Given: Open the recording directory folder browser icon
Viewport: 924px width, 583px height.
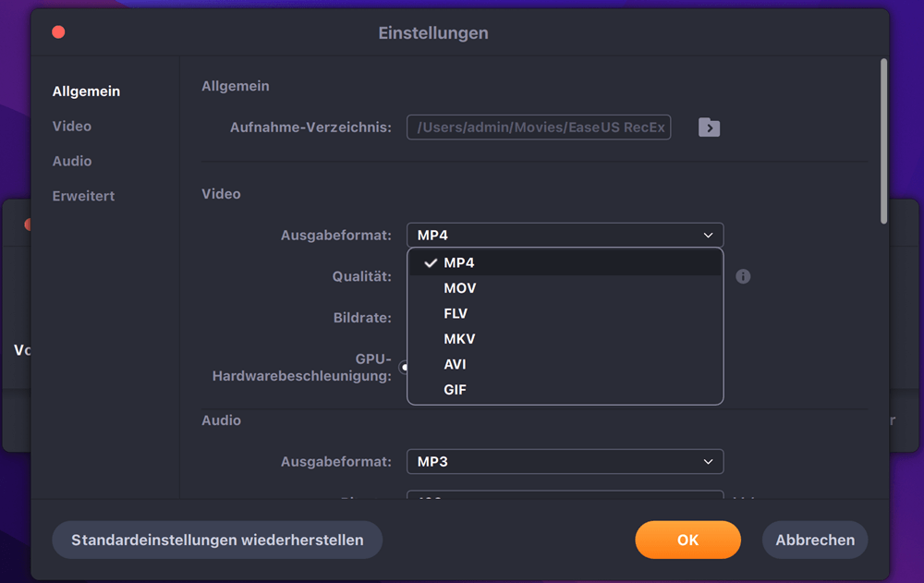Looking at the screenshot, I should coord(709,128).
